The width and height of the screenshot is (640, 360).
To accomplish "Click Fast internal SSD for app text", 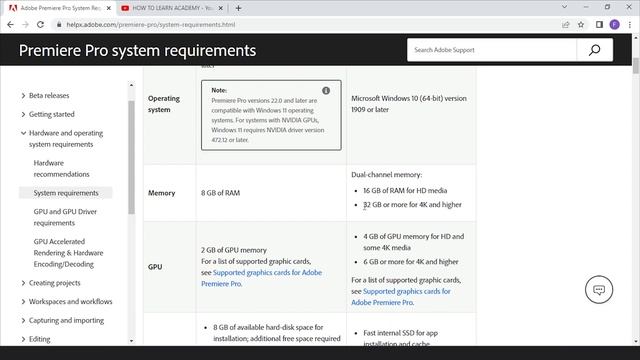I will click(x=400, y=333).
